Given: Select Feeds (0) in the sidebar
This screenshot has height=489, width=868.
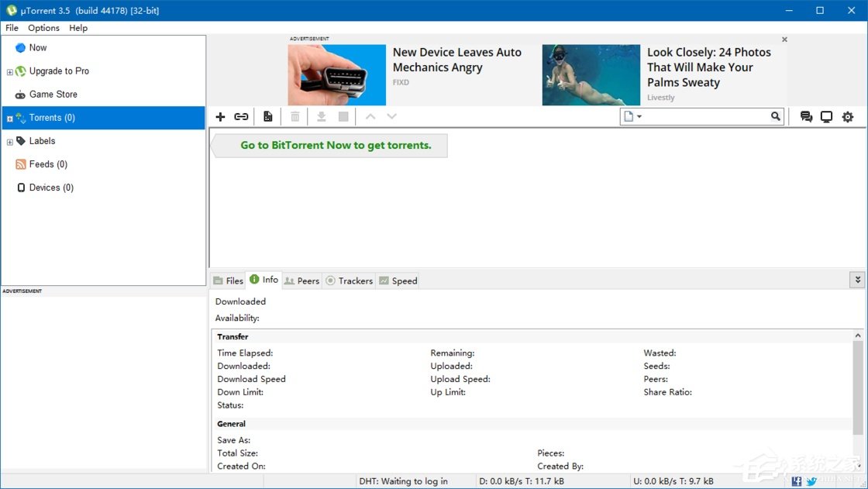Looking at the screenshot, I should pos(48,164).
